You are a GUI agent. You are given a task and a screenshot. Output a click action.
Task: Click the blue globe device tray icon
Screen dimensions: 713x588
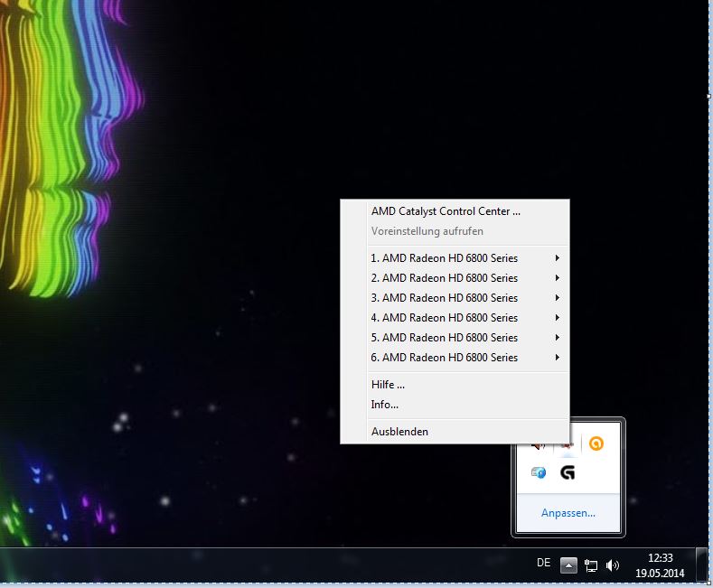click(x=539, y=472)
